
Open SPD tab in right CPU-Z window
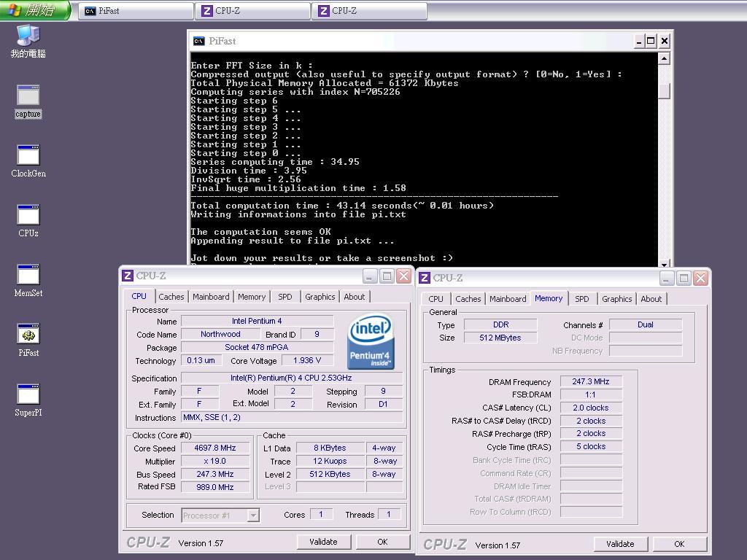(581, 298)
